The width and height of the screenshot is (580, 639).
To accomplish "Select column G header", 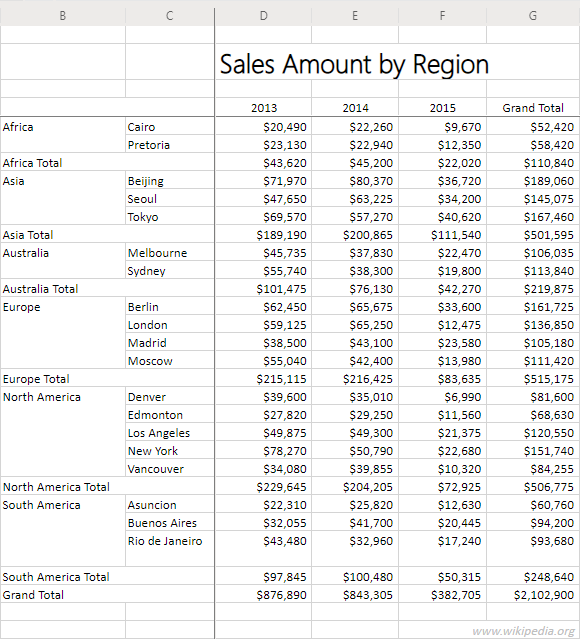I will [533, 16].
